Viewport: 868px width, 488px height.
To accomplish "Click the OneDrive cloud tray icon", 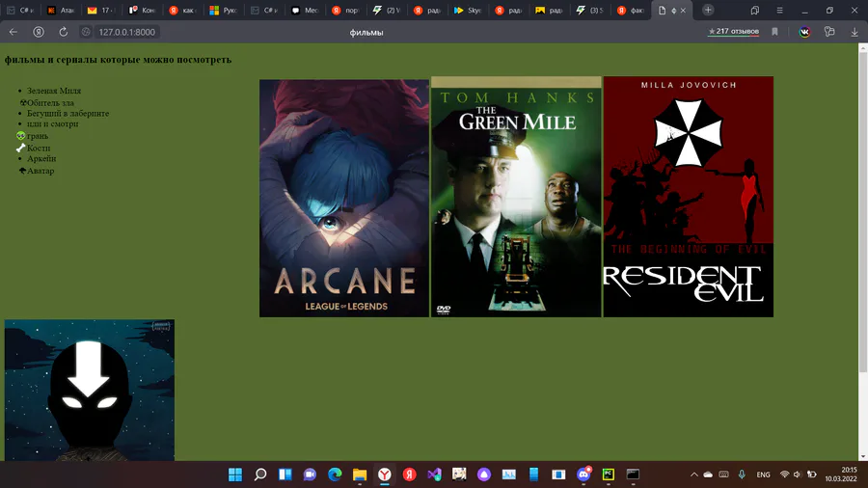I will pyautogui.click(x=708, y=474).
